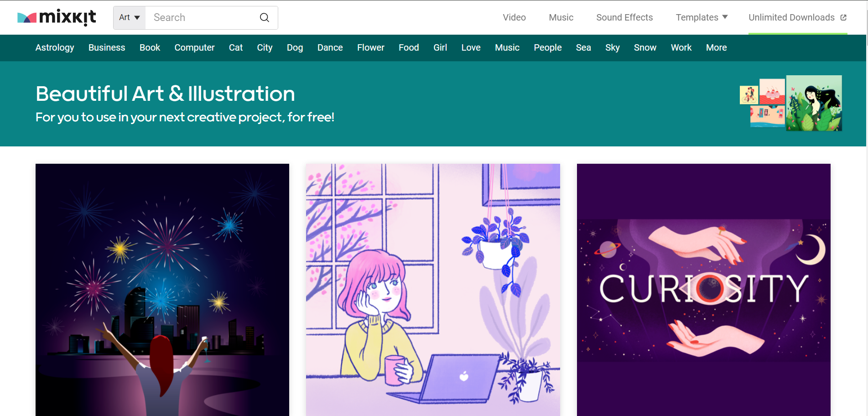Select the Astrology category
Viewport: 868px width, 416px height.
tap(55, 47)
